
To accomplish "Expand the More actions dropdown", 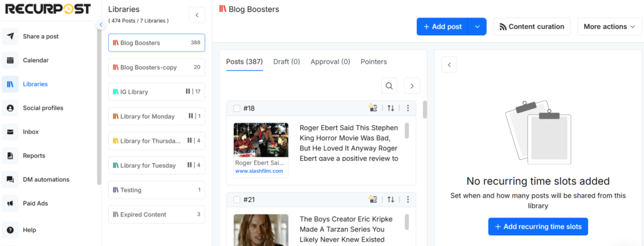I will pos(610,26).
